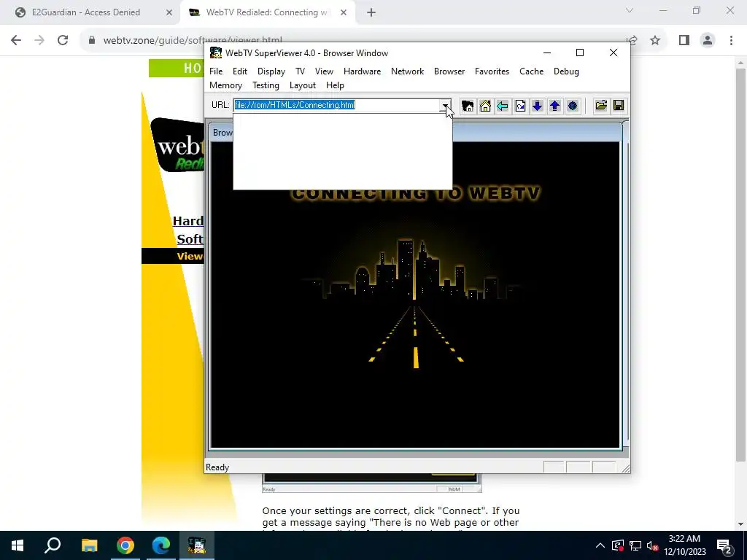Launch Chrome from the taskbar
The image size is (747, 560).
click(x=125, y=545)
